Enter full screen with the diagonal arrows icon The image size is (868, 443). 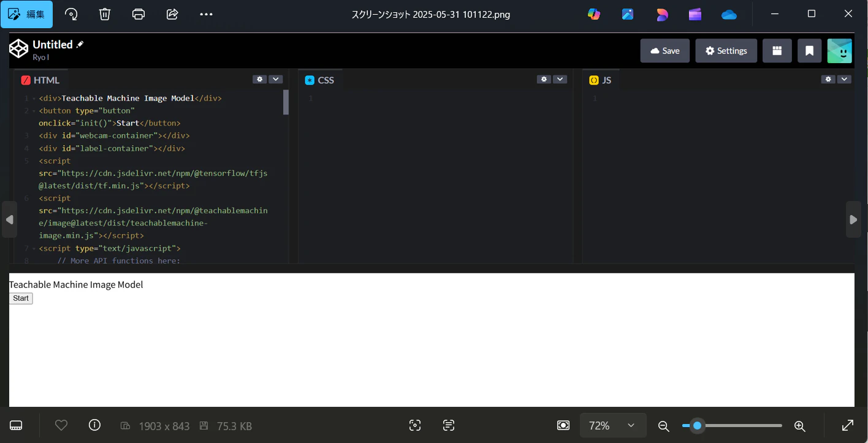click(848, 425)
